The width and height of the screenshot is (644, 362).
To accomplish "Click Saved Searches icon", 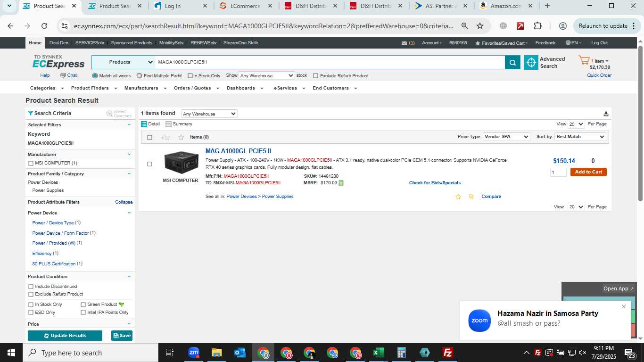I will click(109, 114).
